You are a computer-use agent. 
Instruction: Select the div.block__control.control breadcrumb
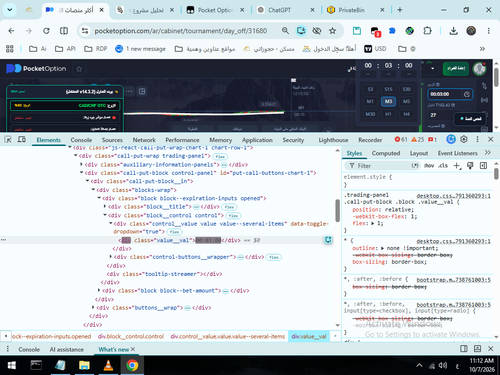(131, 336)
